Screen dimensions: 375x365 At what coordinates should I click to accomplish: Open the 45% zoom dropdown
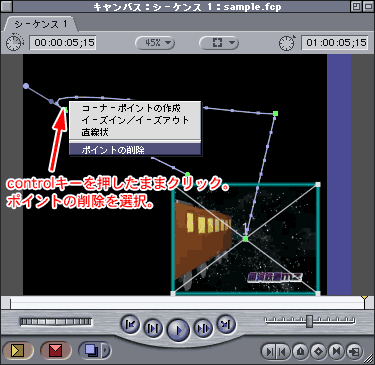pyautogui.click(x=155, y=43)
